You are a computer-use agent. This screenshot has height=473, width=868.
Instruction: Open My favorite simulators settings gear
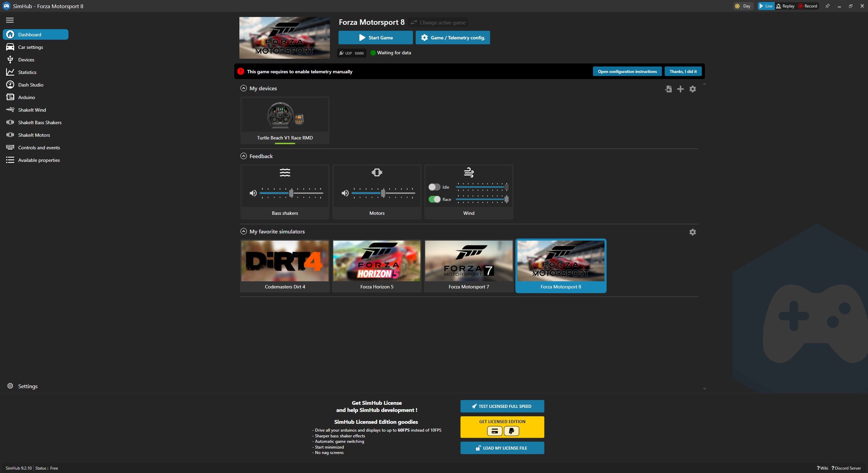pos(693,232)
